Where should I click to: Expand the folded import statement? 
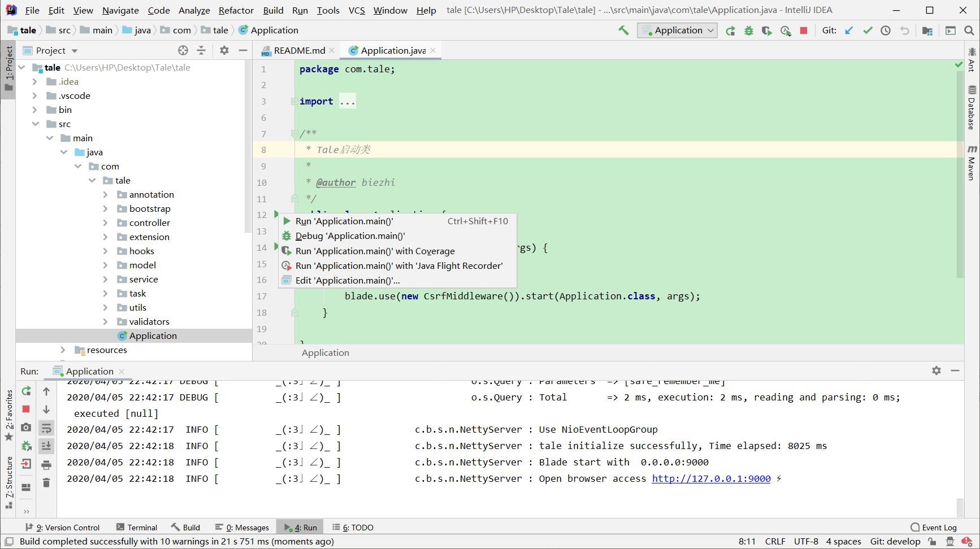pos(293,102)
